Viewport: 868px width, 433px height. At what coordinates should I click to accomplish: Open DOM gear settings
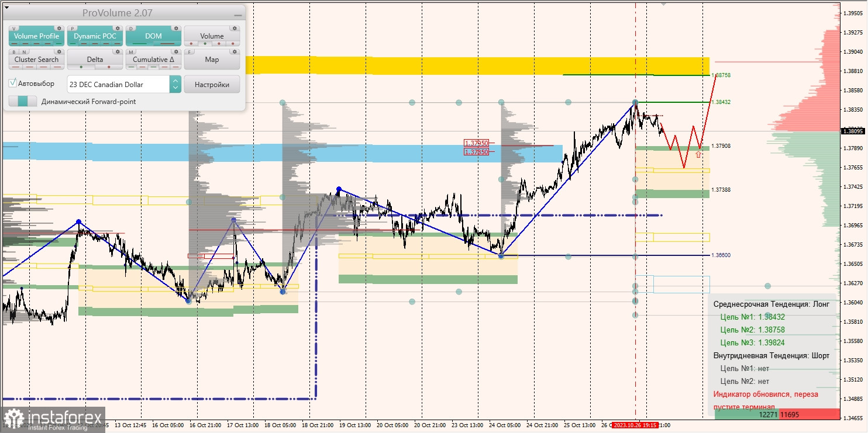tap(175, 28)
